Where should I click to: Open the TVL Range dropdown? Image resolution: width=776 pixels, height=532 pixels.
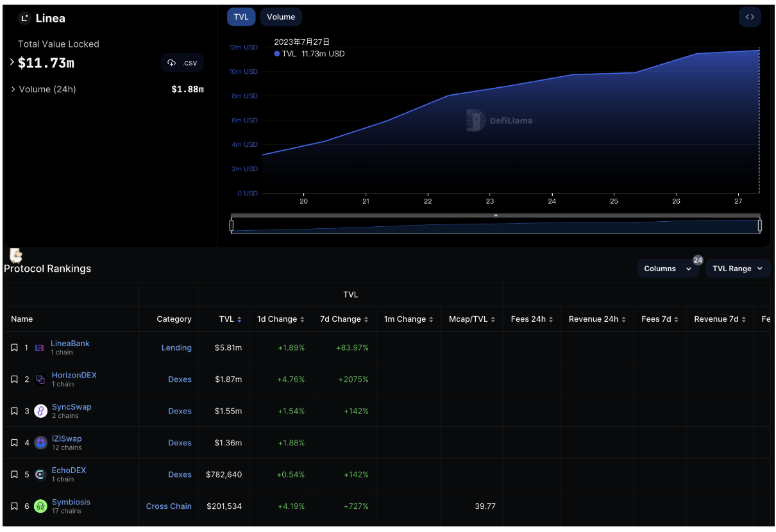pyautogui.click(x=738, y=269)
